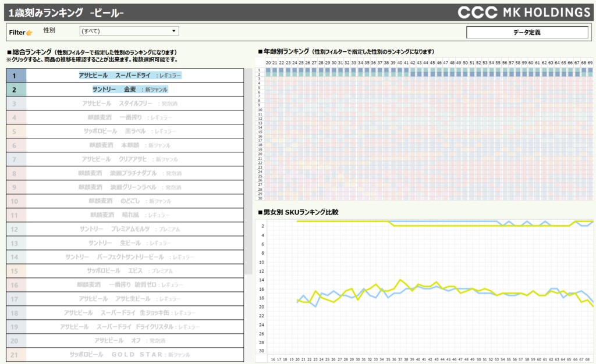
Task: Select the サントリー プレミアムモルツ row
Action: (x=125, y=229)
